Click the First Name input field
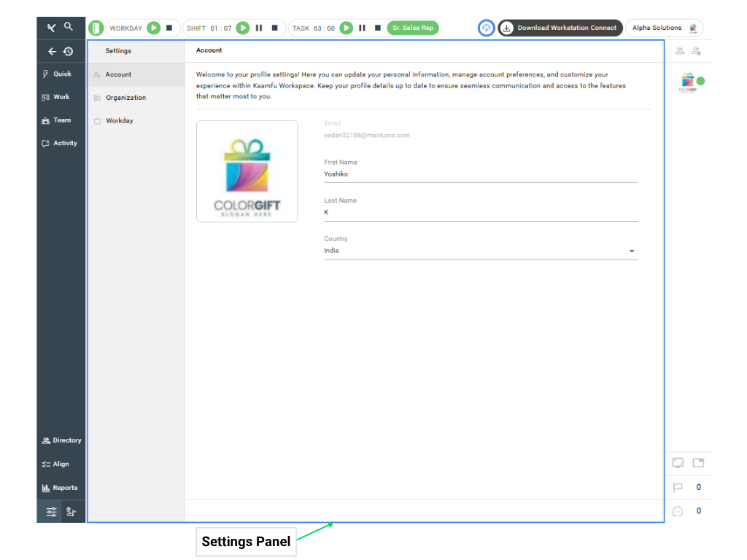 point(480,175)
